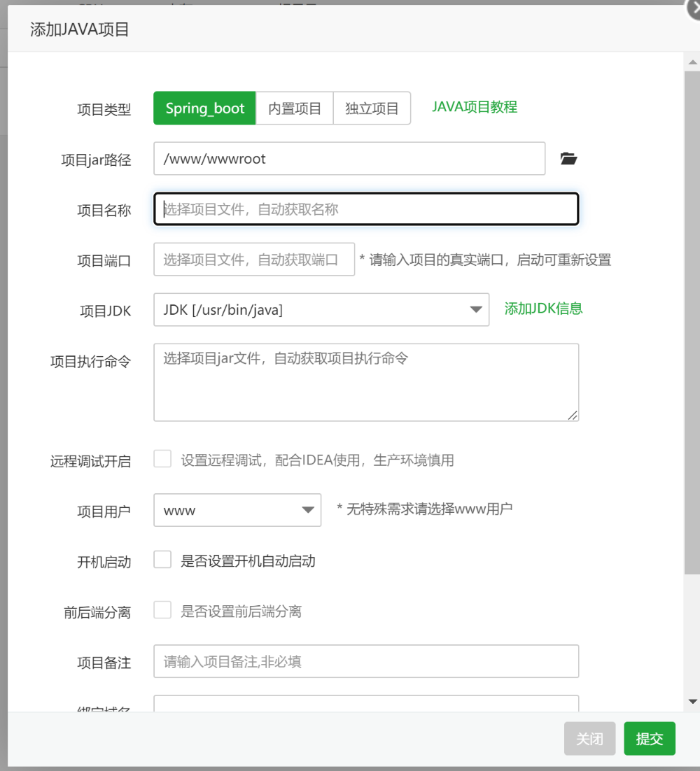This screenshot has width=700, height=771.
Task: Expand the JDK selector arrow
Action: click(x=477, y=310)
